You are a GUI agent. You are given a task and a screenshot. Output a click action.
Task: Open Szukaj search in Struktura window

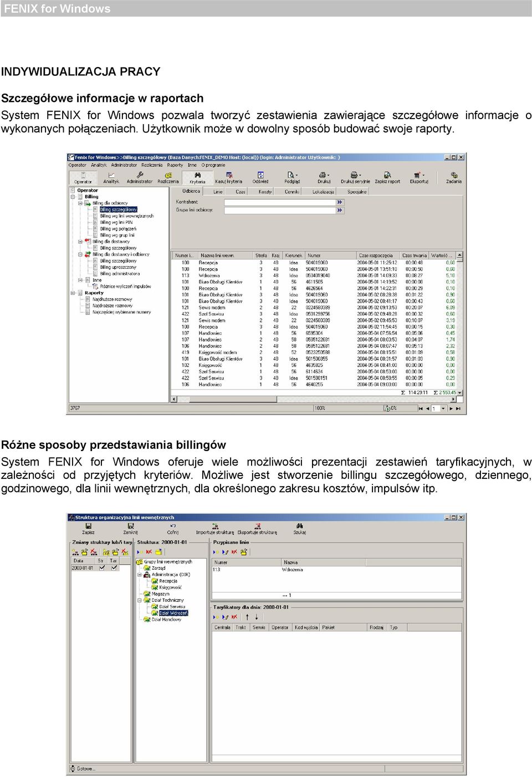pos(300,529)
